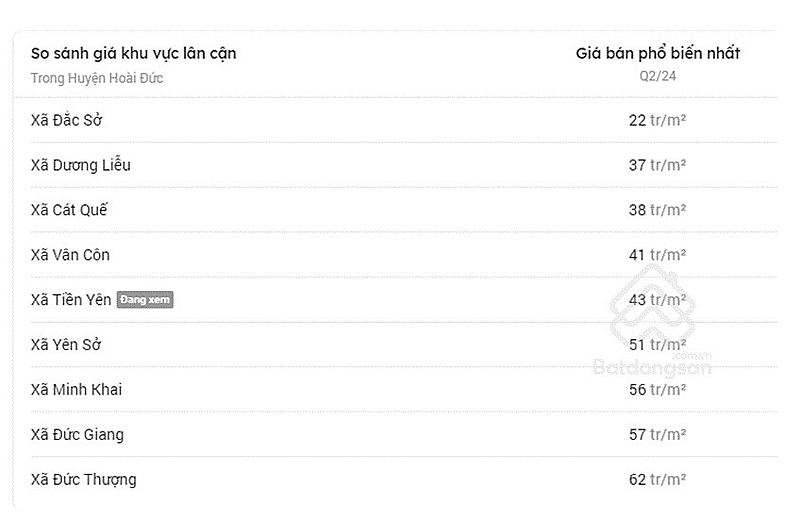Click the Batdongsan watermark logo

tap(653, 320)
